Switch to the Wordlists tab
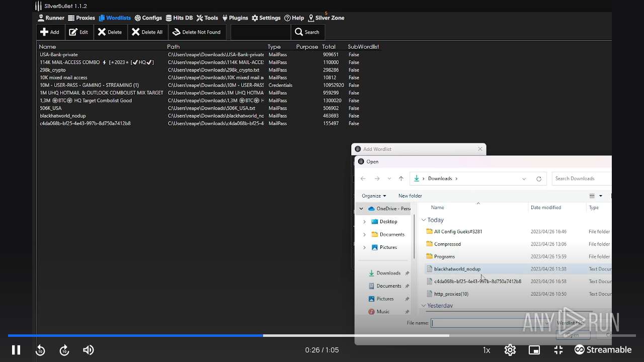 (x=115, y=18)
